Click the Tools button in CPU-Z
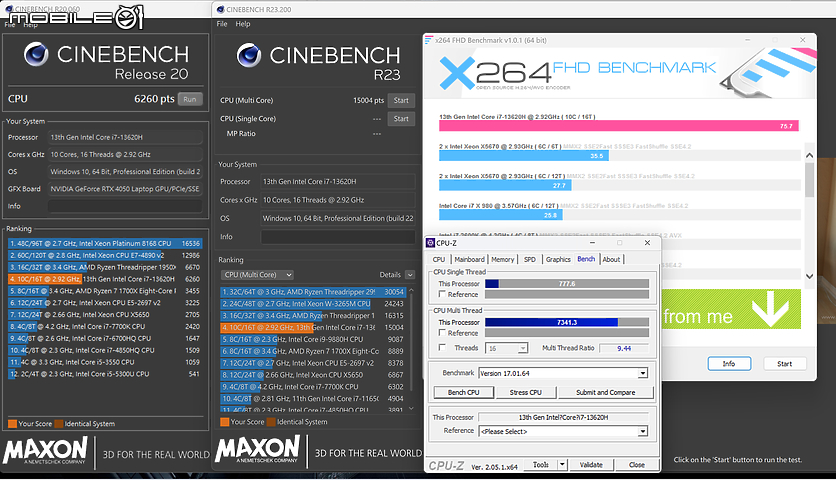Image resolution: width=836 pixels, height=480 pixels. click(x=541, y=465)
